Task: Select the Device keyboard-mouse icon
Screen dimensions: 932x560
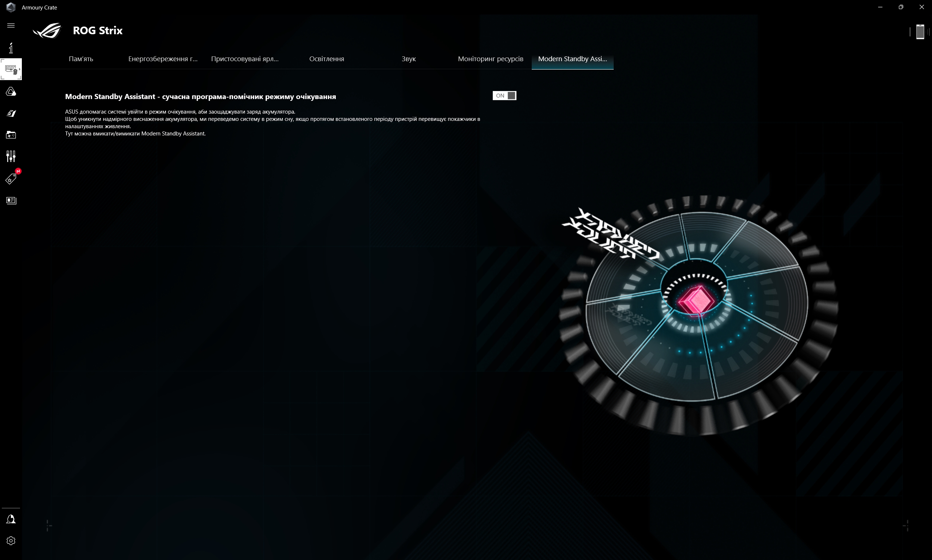Action: coord(10,69)
